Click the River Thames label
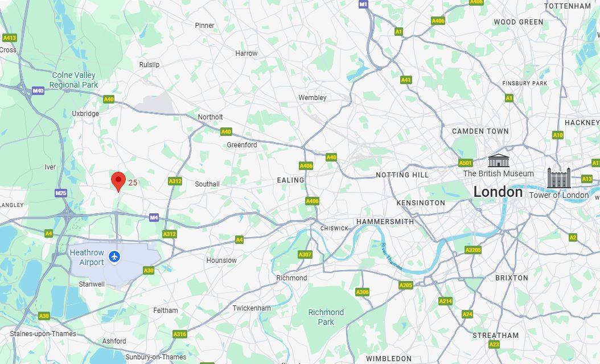This screenshot has width=600, height=364. pos(392,256)
